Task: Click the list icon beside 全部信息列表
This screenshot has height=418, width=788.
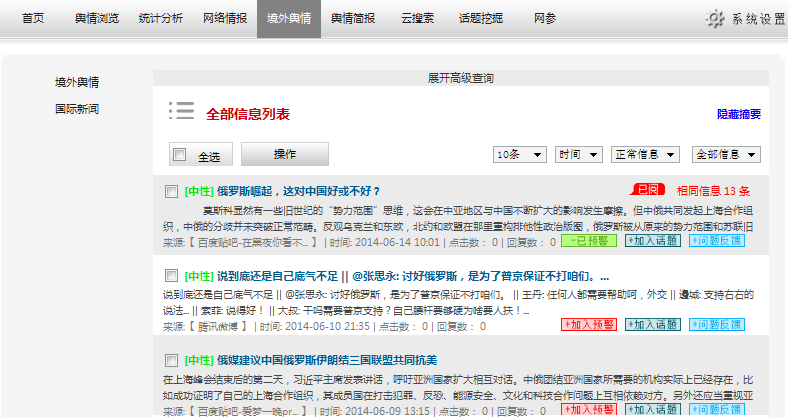Action: tap(181, 111)
